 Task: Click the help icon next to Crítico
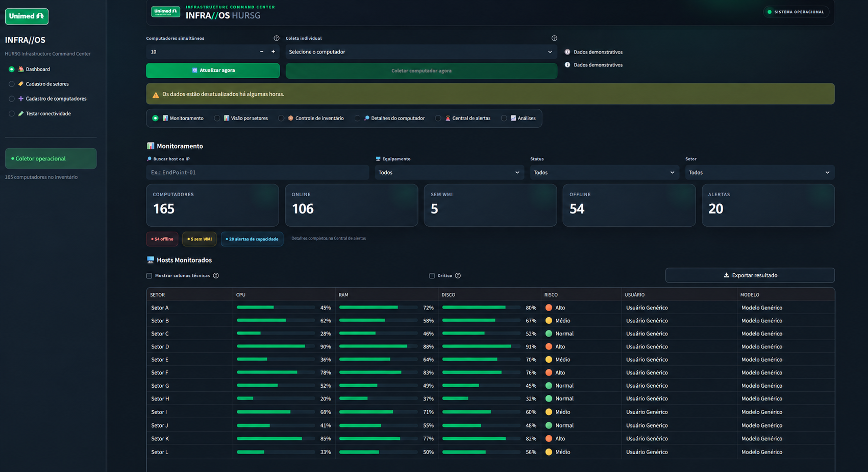[458, 276]
